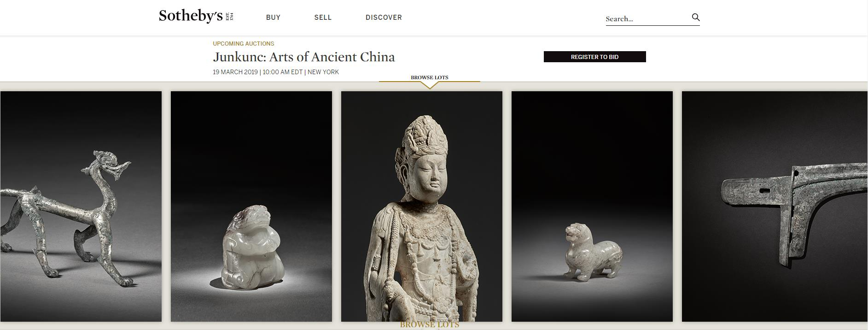Open the BUY menu
868x330 pixels.
pos(273,18)
